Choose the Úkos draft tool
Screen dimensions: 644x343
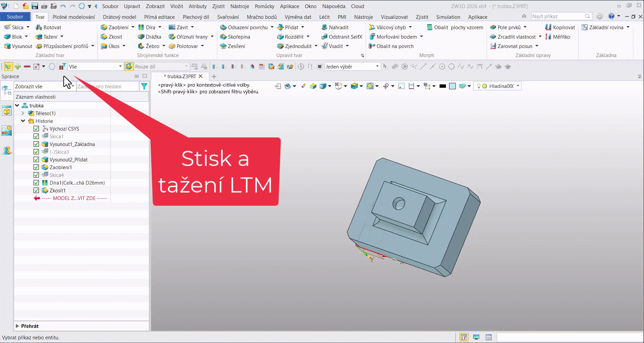(110, 46)
